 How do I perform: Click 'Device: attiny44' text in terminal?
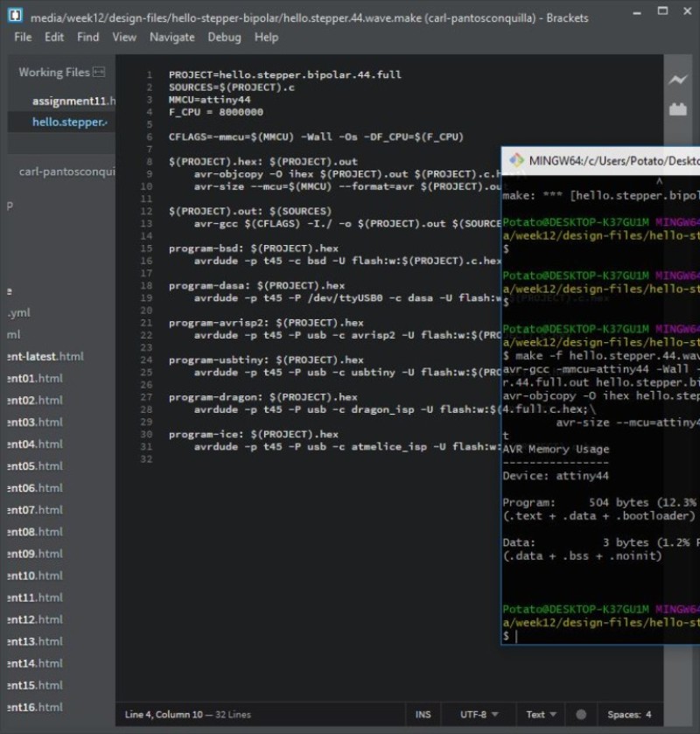point(556,476)
